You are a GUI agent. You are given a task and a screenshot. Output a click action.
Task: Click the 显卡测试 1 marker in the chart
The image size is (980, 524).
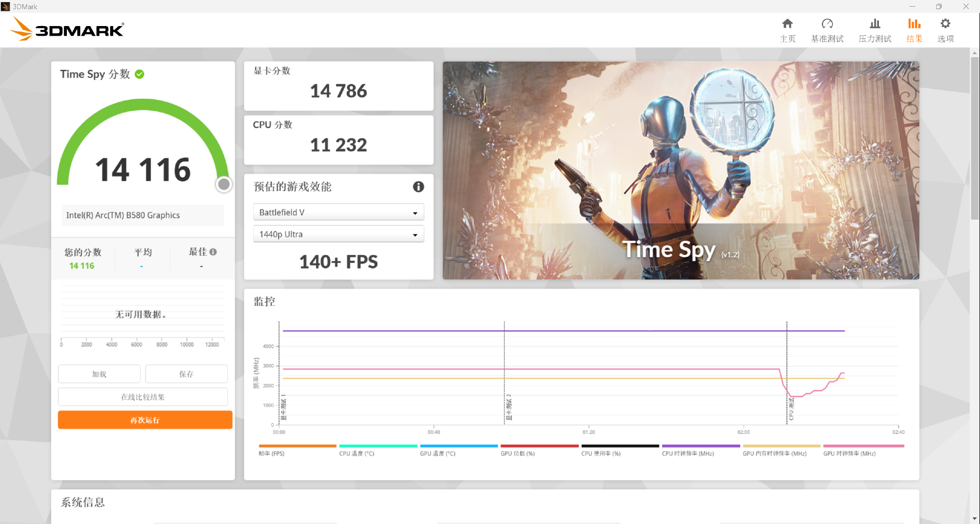pos(284,407)
